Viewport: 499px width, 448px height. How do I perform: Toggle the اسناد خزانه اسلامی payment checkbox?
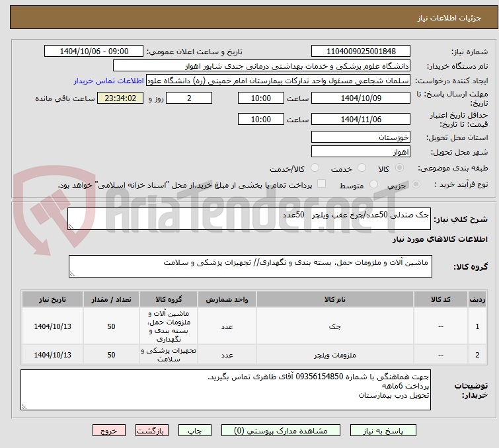click(321, 184)
